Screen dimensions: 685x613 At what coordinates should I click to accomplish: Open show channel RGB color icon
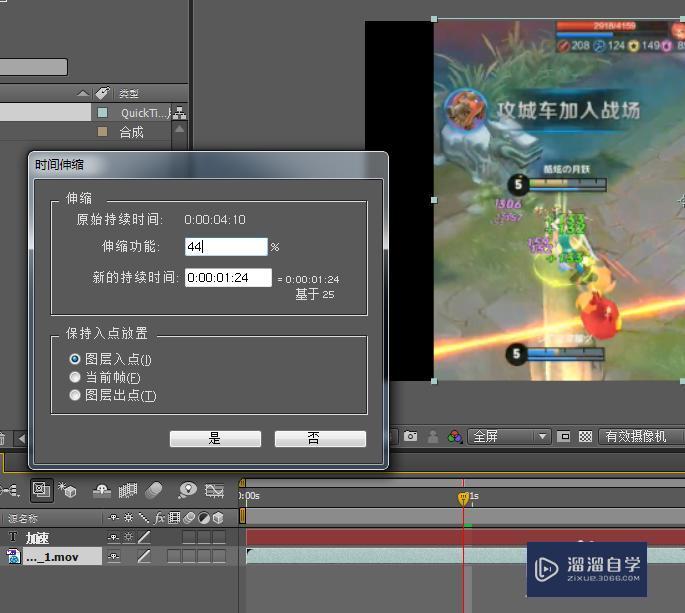tap(455, 436)
